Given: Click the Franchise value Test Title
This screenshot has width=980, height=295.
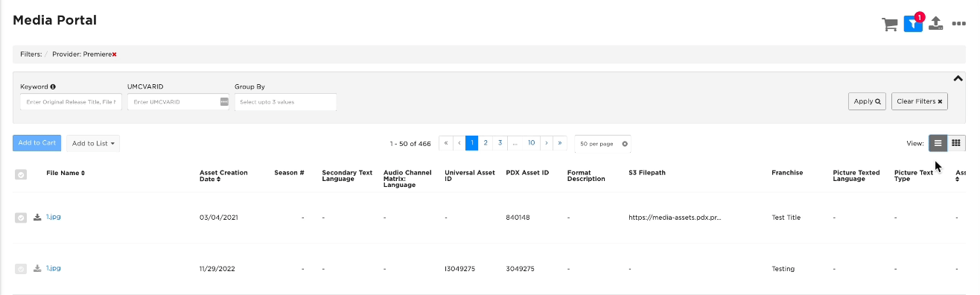Looking at the screenshot, I should pyautogui.click(x=786, y=218).
